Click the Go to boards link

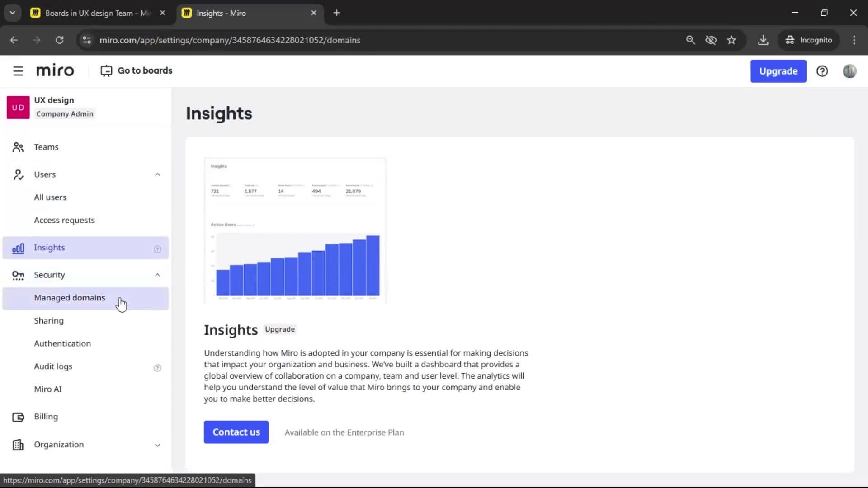coord(137,71)
